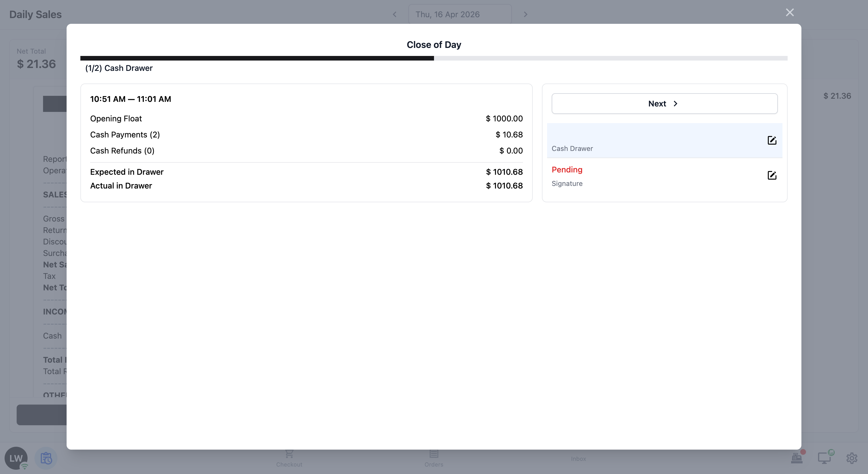Open the cash register icon
The width and height of the screenshot is (868, 474).
click(x=797, y=458)
